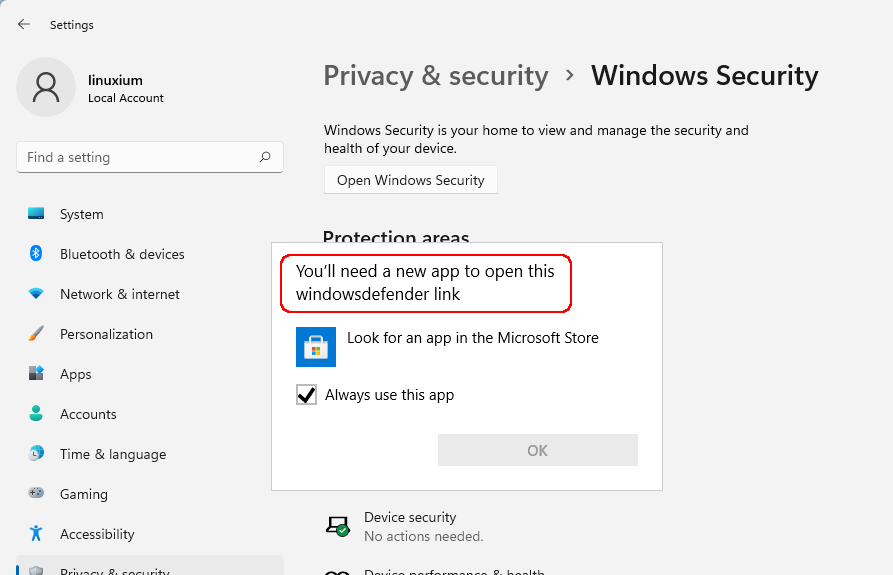This screenshot has width=893, height=575.
Task: Click the Microsoft Store bag icon
Action: tap(316, 347)
